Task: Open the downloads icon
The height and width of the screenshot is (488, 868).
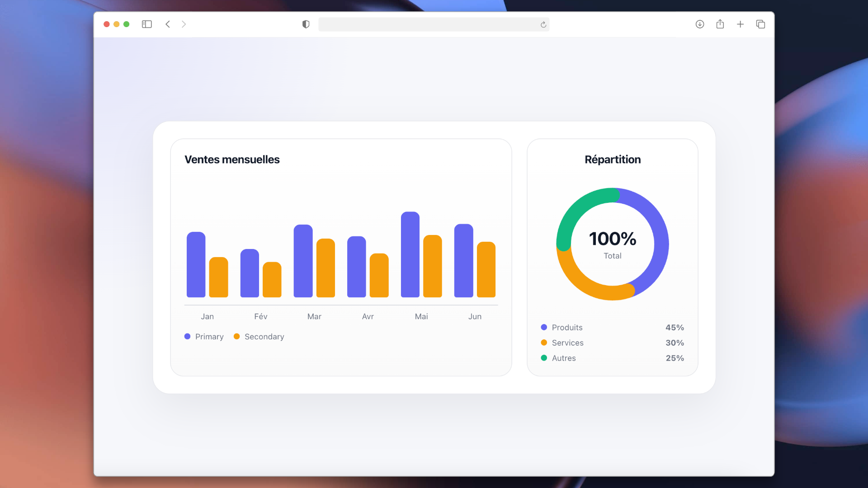Action: click(x=700, y=24)
